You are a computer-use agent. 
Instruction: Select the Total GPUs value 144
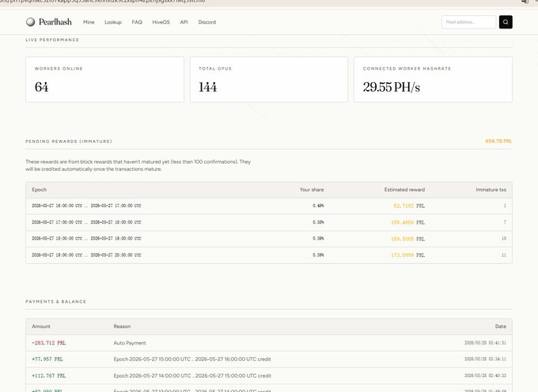(207, 87)
